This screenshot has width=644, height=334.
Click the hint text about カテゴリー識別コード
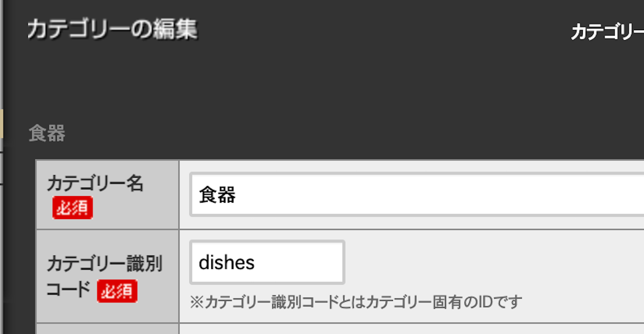356,302
